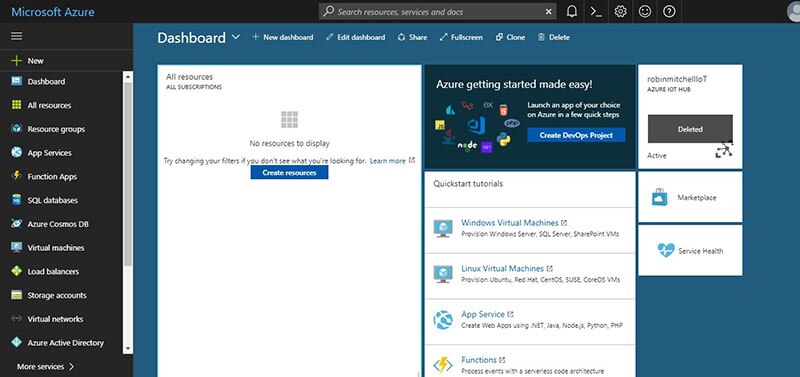Click the Create resources button
Viewport: 800px width, 377px height.
tap(289, 172)
